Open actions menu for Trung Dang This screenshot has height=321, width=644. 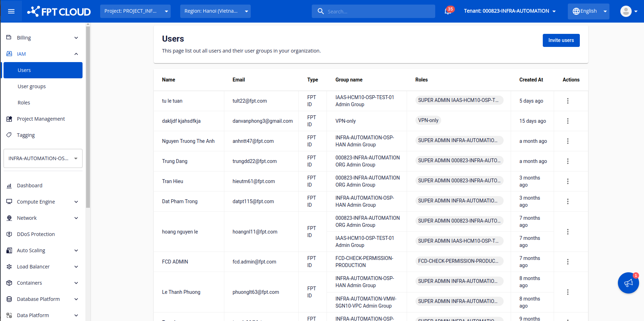click(x=567, y=161)
